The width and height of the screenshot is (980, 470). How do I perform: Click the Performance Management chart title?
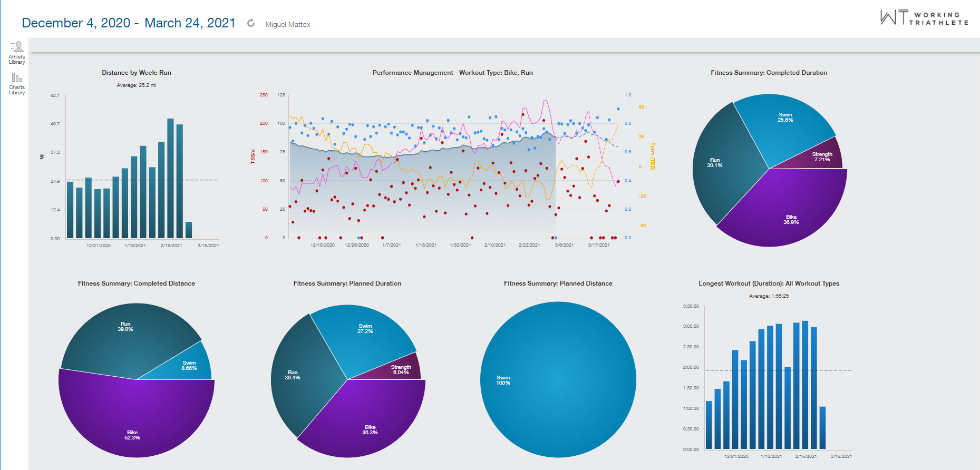coord(452,73)
